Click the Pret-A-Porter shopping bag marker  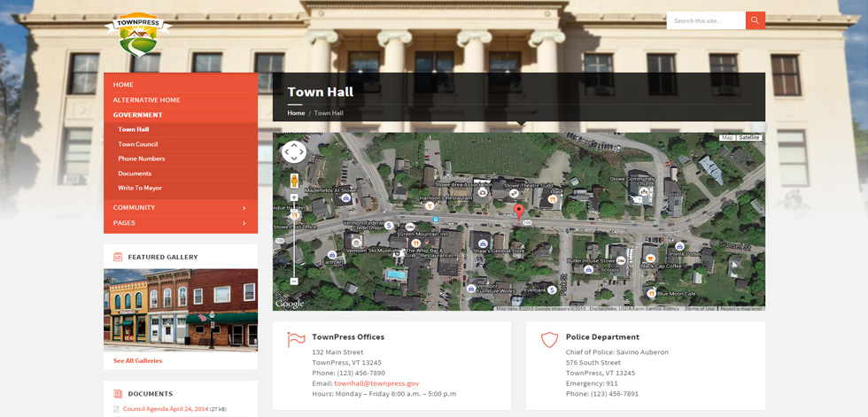click(680, 246)
